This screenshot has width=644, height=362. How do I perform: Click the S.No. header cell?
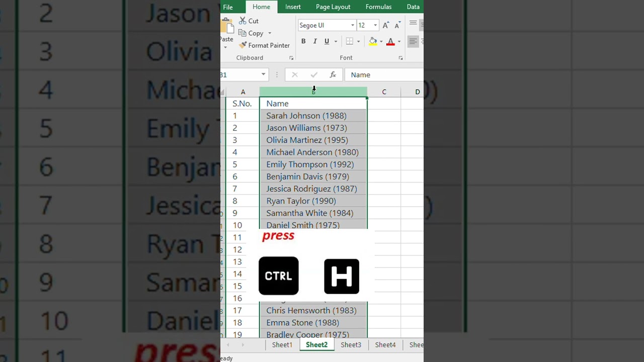click(243, 104)
